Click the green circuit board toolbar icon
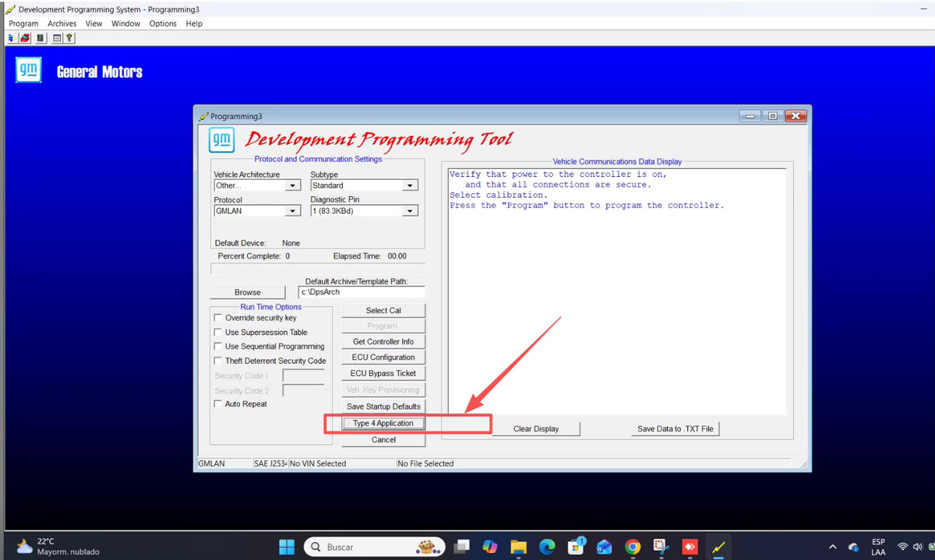 tap(41, 37)
